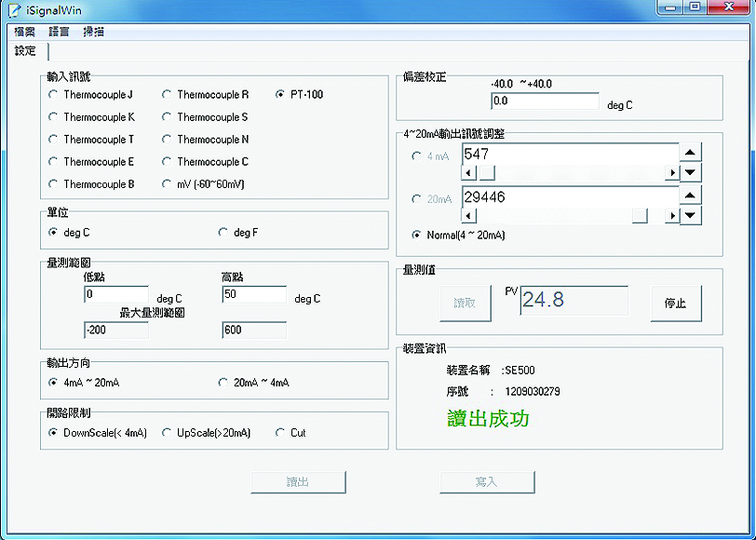Viewport: 756px width, 540px height.
Task: Click device name SE500 text
Action: point(520,371)
